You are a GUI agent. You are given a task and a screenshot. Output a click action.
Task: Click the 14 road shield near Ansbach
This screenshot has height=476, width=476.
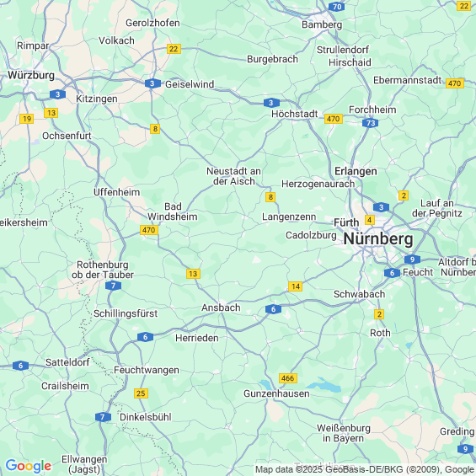click(296, 286)
